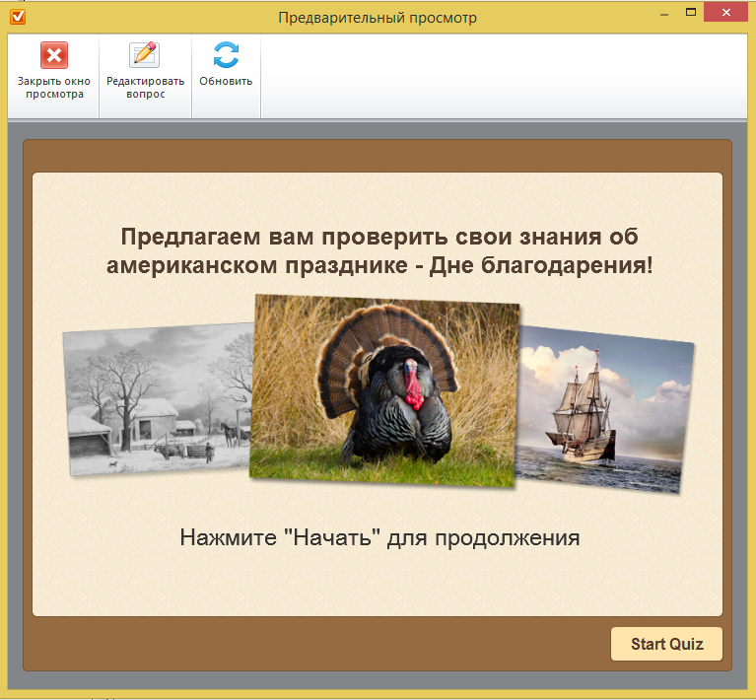Click the 'Нажмите "Начать"' instruction text
Image resolution: width=756 pixels, height=700 pixels.
coord(379,537)
